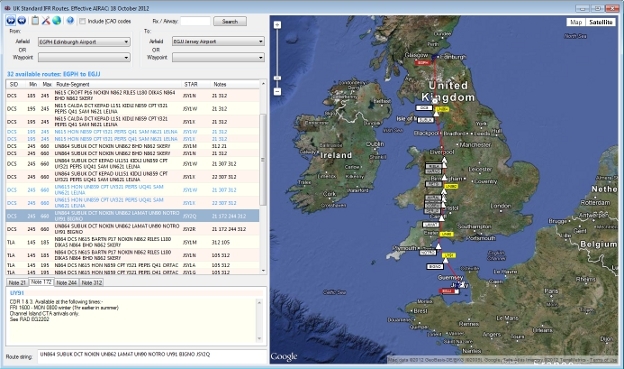Open the To Waypoint dropdown
The width and height of the screenshot is (624, 369).
tap(218, 57)
